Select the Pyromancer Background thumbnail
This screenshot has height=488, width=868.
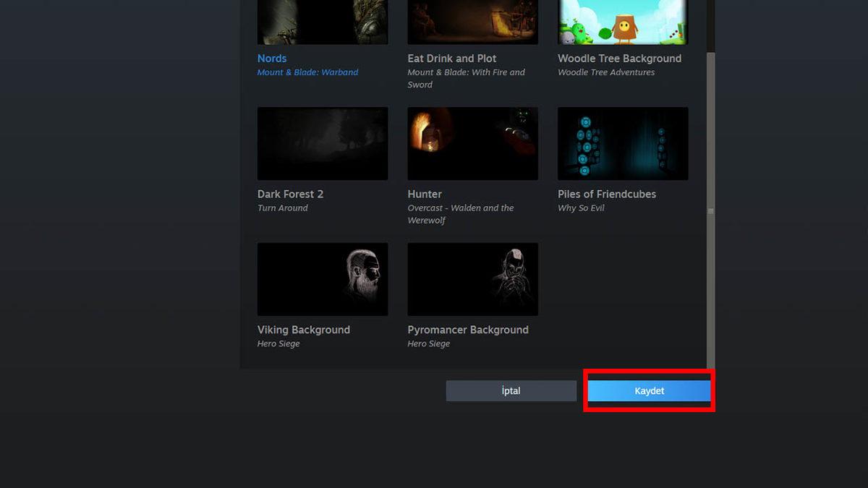click(472, 279)
